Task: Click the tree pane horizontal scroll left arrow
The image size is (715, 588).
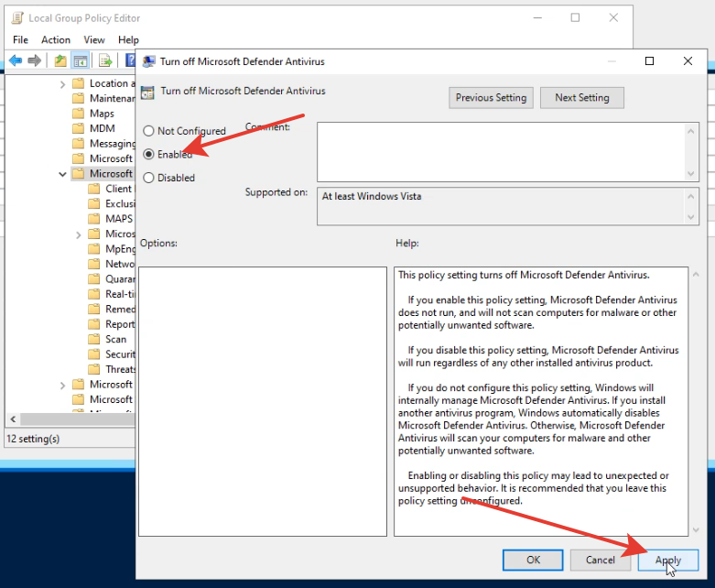Action: 13,419
